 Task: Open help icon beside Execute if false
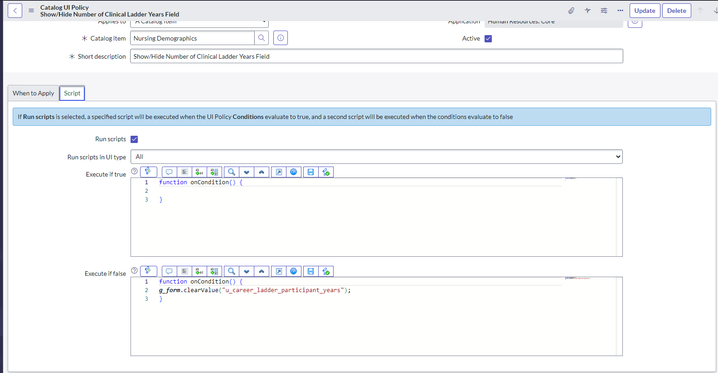[134, 270]
